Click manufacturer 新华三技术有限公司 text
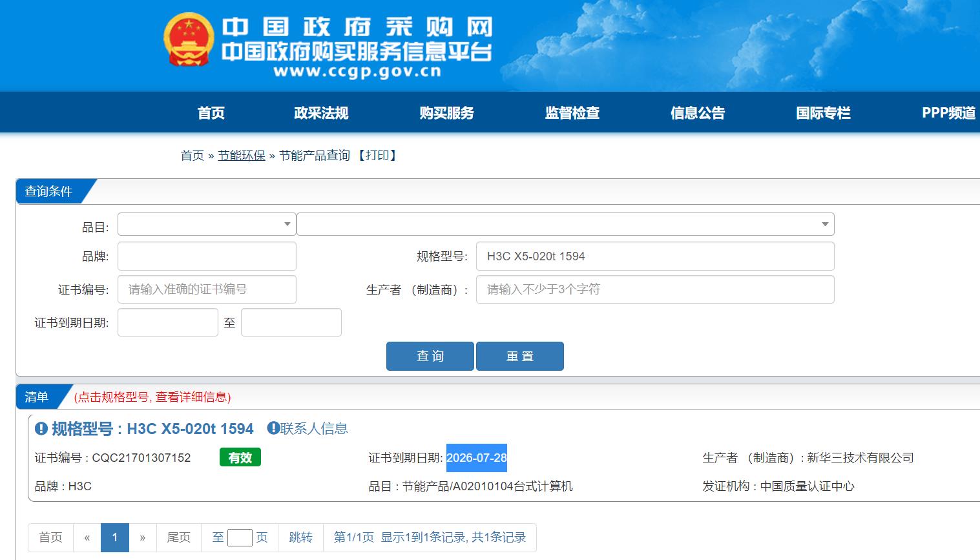This screenshot has height=560, width=980. tap(860, 457)
